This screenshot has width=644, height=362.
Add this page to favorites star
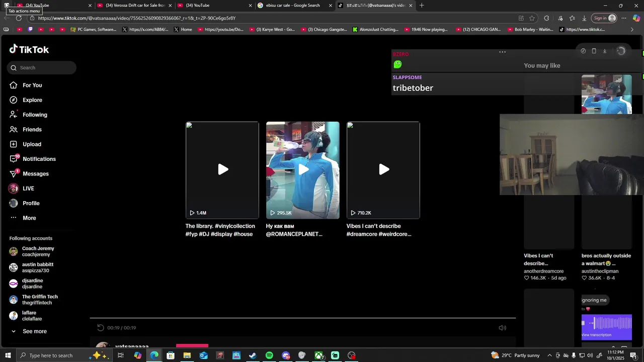tap(532, 18)
